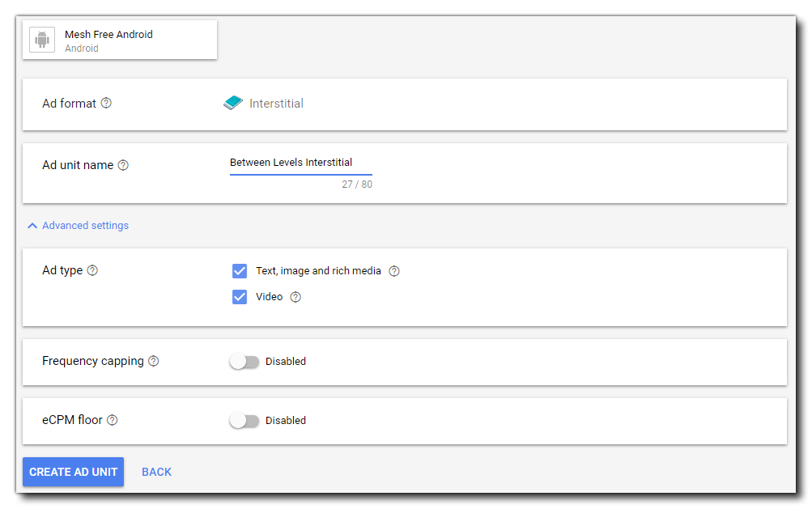Click the Android robot app icon
The image size is (812, 509).
coord(42,40)
